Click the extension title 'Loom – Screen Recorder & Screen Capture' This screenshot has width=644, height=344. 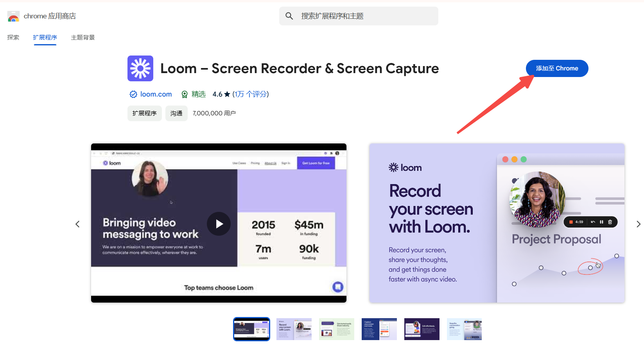pyautogui.click(x=300, y=68)
